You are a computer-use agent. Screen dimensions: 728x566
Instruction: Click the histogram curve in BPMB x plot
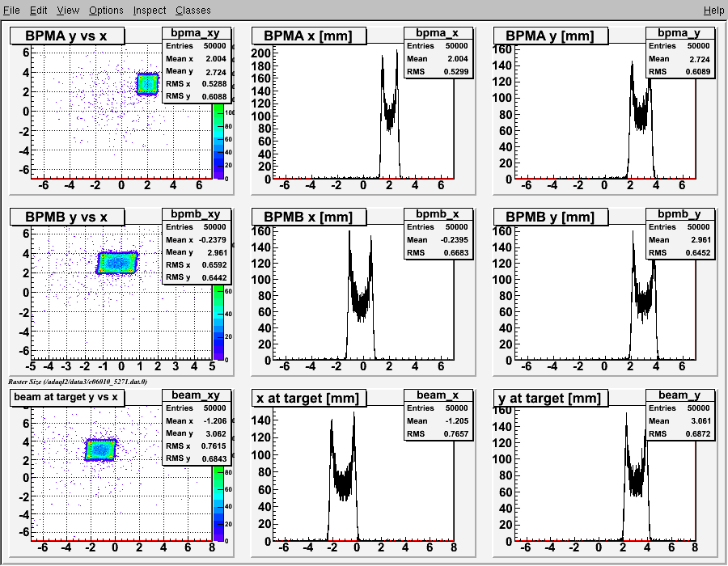361,297
